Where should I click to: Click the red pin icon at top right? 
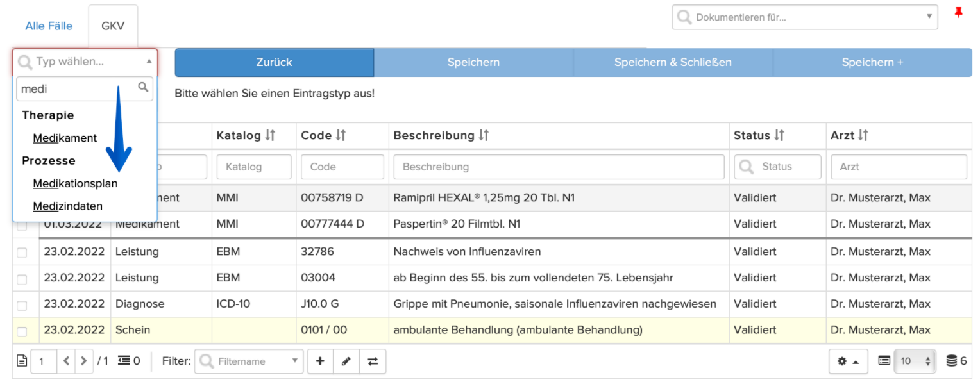click(959, 12)
